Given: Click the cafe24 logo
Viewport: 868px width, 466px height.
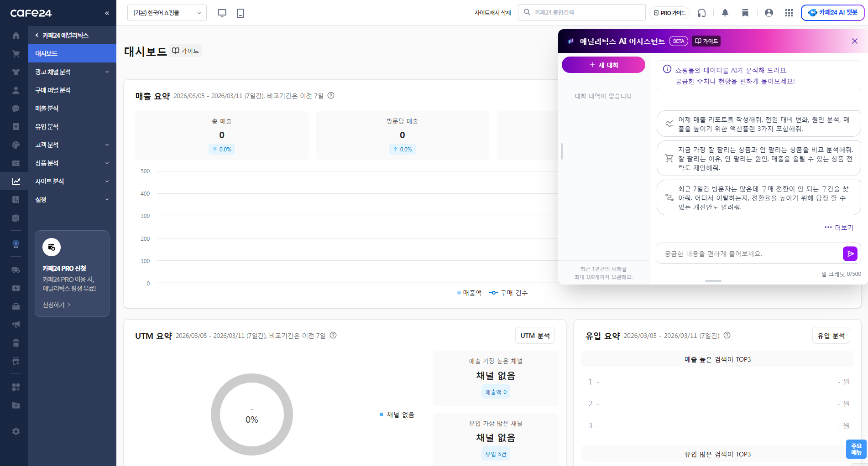Looking at the screenshot, I should 31,13.
